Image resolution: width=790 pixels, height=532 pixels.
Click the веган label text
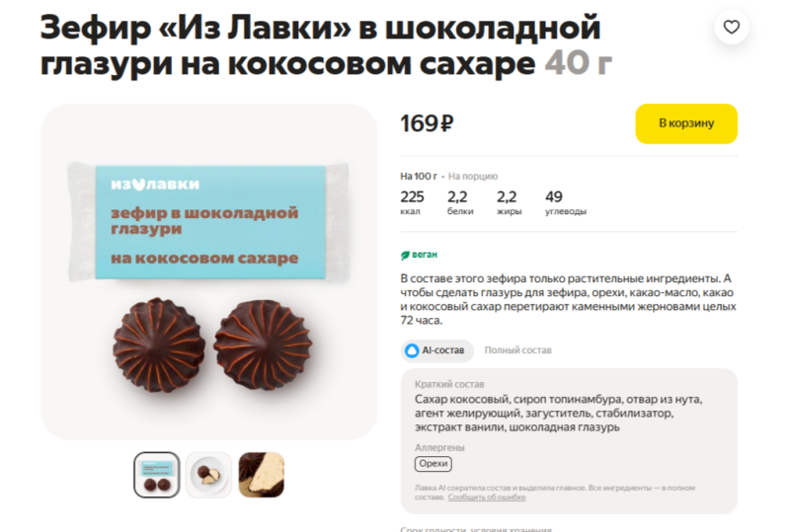(x=425, y=255)
